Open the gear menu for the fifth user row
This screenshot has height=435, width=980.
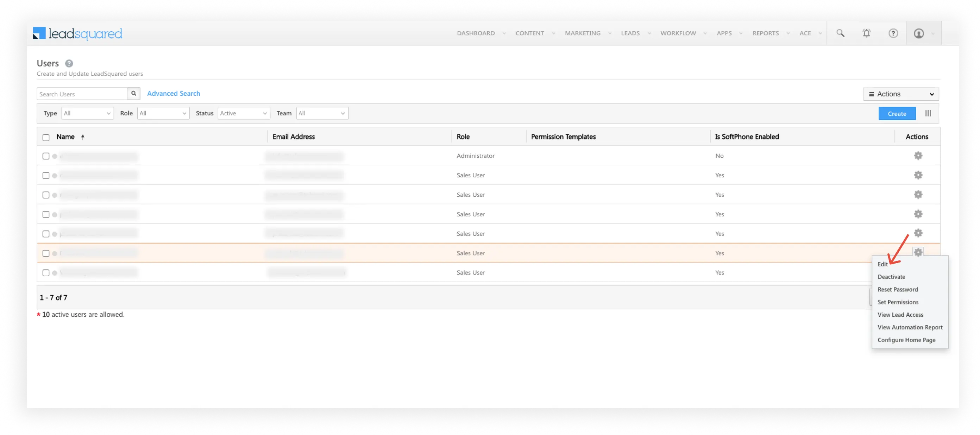[x=918, y=233]
